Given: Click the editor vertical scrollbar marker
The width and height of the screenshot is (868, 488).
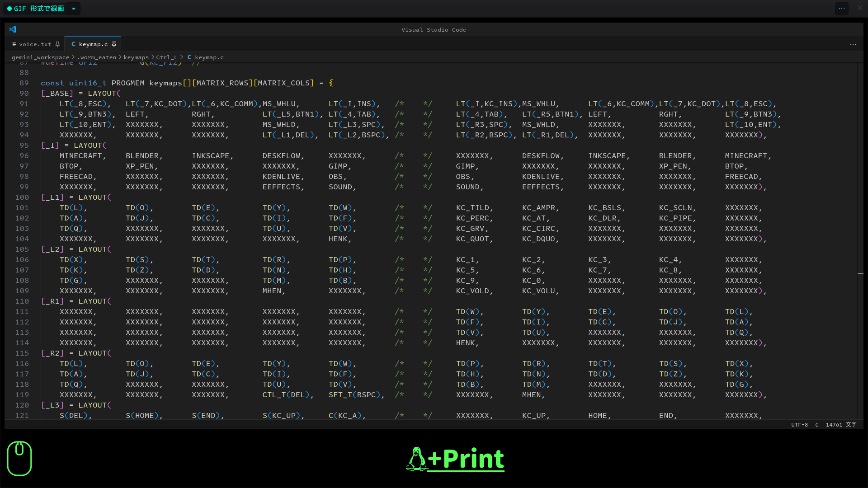Looking at the screenshot, I should click(860, 273).
